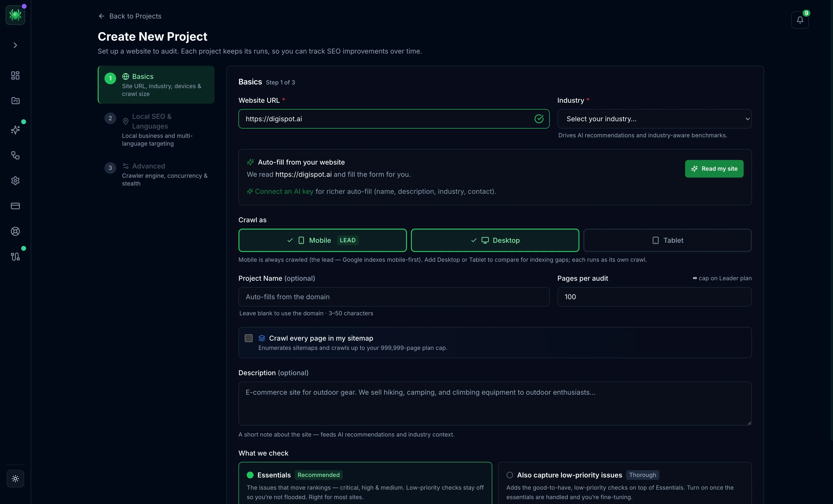Screen dimensions: 833x504
Task: Check Crawl every page in my sitemap
Action: coord(248,338)
